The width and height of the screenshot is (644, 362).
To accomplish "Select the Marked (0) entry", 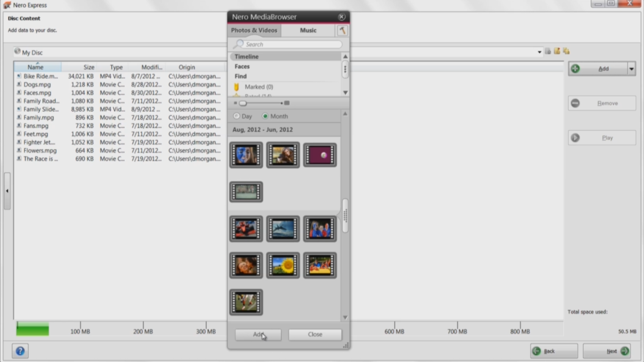I will click(259, 87).
